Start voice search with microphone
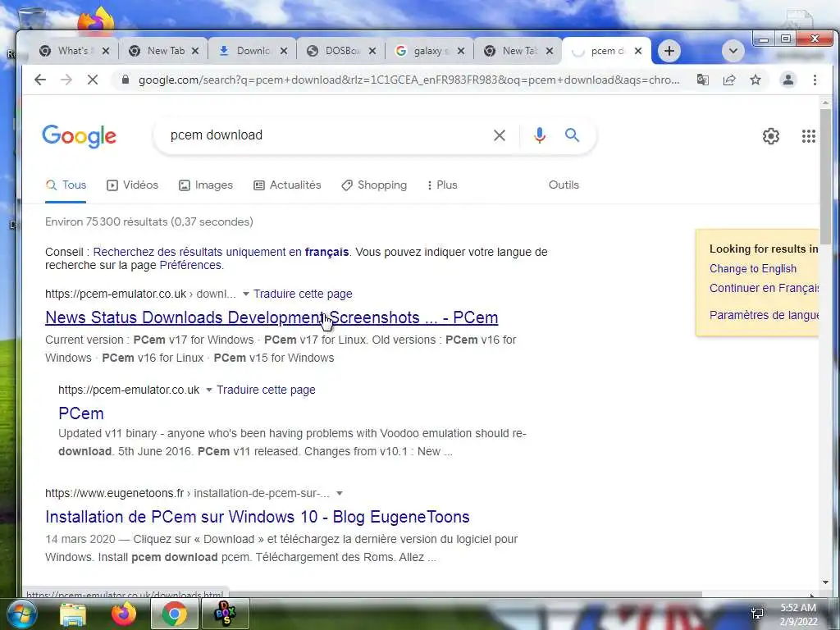The width and height of the screenshot is (840, 630). point(540,135)
